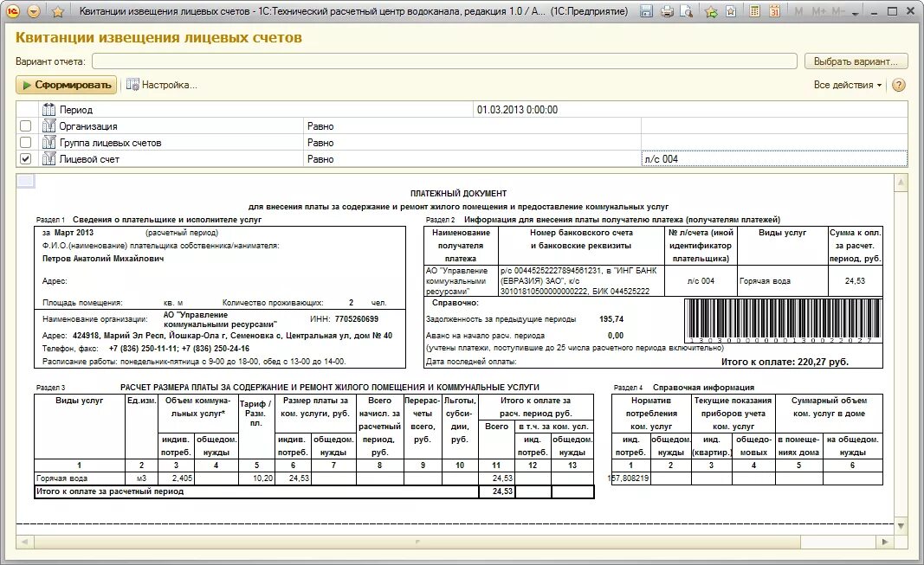Click ПЛАТЕЖНЫЙ ДОКУМЕНТ heading
Viewport: 924px width, 565px height.
(x=458, y=193)
